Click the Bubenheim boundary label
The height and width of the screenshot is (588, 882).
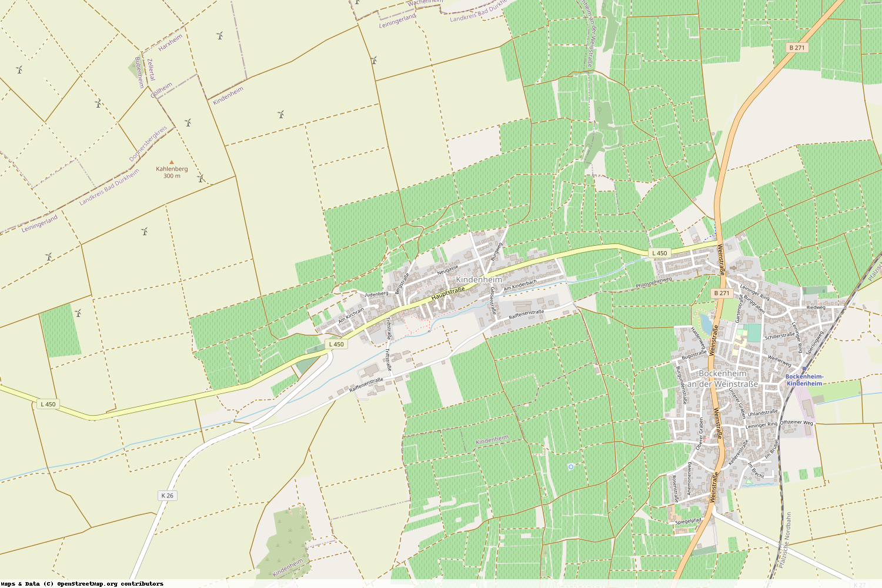(x=139, y=72)
